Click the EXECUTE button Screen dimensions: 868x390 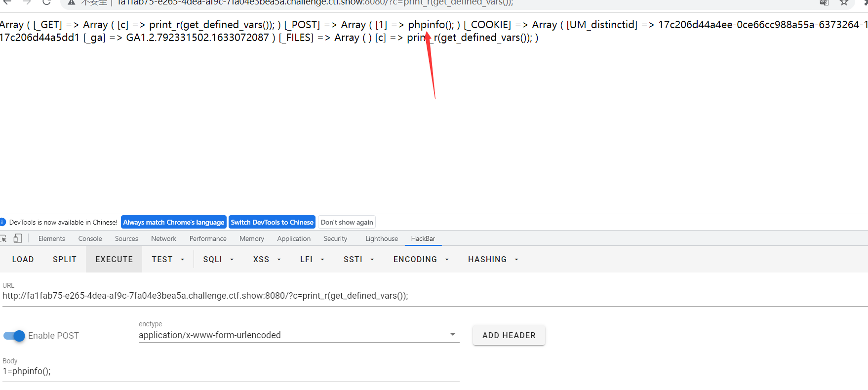114,259
